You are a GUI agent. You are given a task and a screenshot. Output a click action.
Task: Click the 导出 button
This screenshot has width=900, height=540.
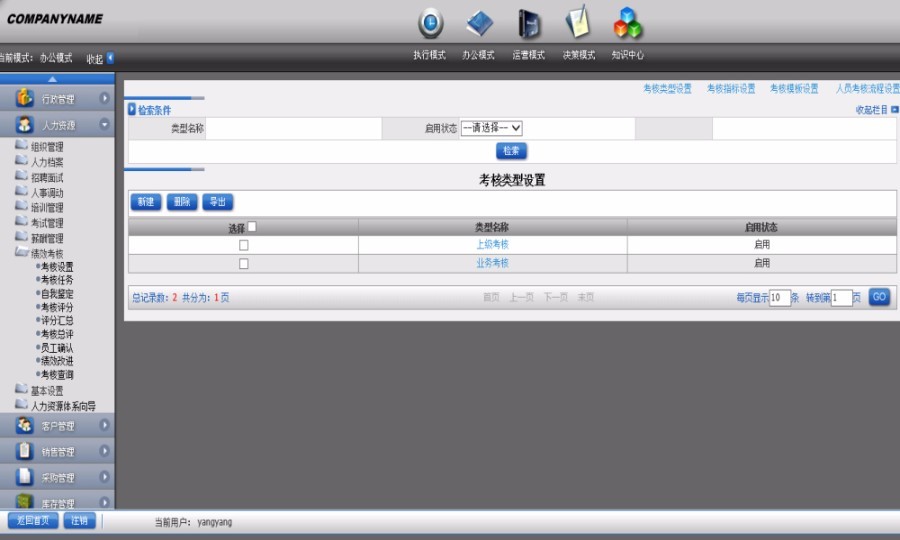(218, 201)
